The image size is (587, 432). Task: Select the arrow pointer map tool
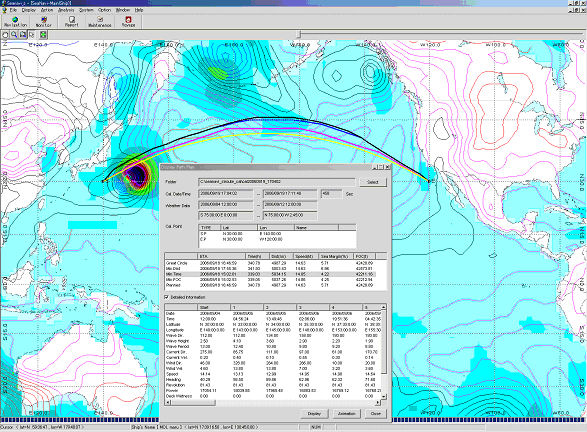(x=32, y=35)
